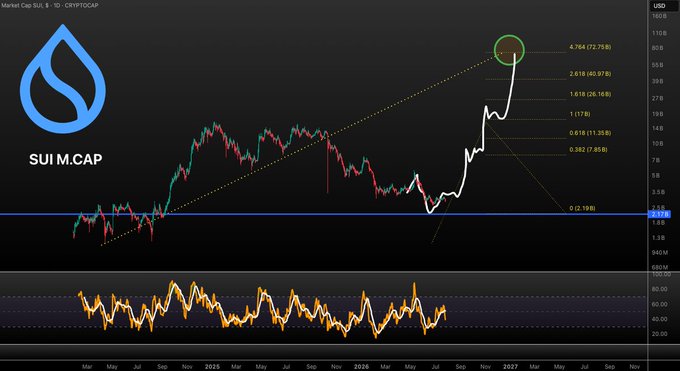Image resolution: width=680 pixels, height=371 pixels.
Task: Click the 39B price axis value
Action: [658, 81]
